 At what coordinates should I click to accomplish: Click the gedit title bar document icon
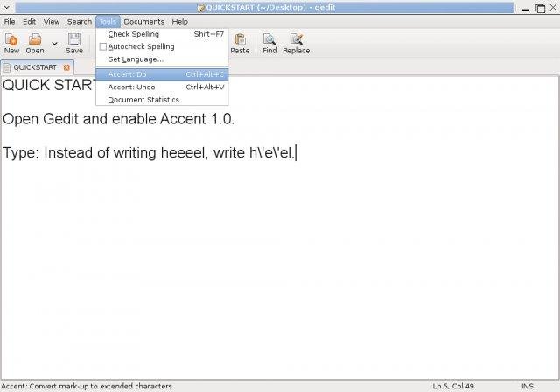201,8
